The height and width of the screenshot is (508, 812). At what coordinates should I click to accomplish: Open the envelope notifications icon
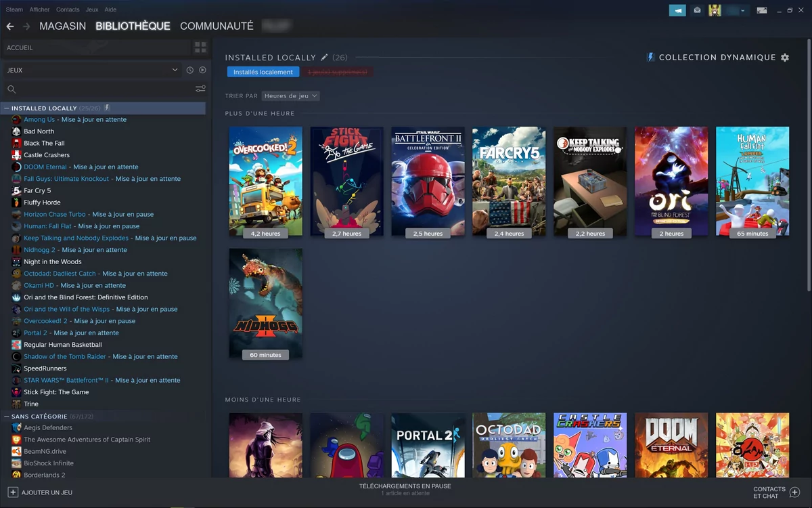697,10
